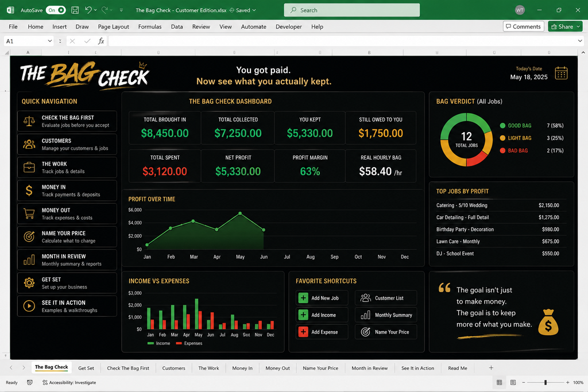Click the Comments button
Image resolution: width=588 pixels, height=392 pixels.
523,26
